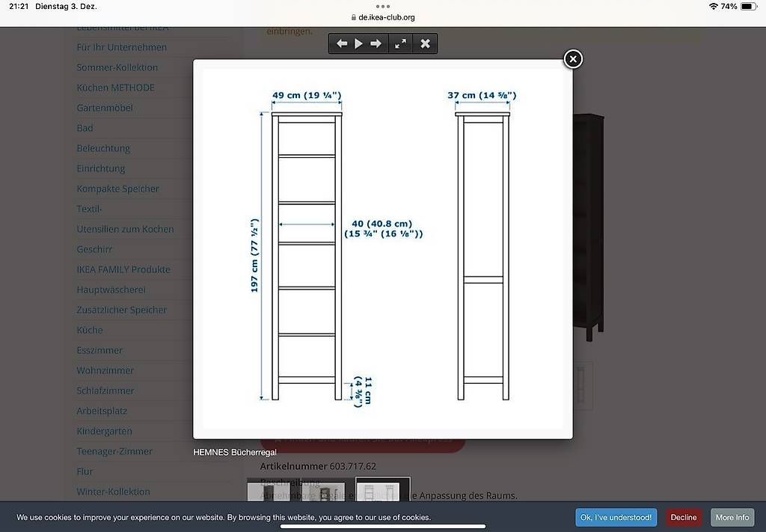This screenshot has height=532, width=766.
Task: Expand lightbox to fullscreen
Action: pyautogui.click(x=401, y=44)
